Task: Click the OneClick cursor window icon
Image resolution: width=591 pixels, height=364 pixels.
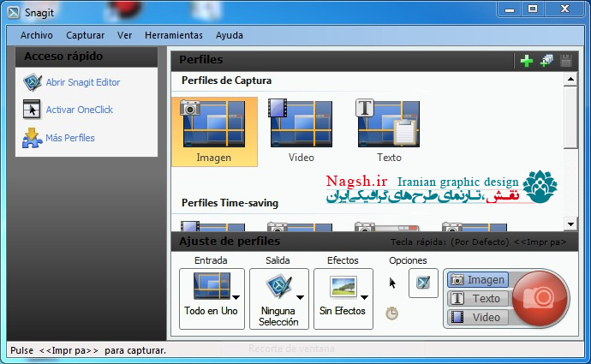Action: (32, 110)
